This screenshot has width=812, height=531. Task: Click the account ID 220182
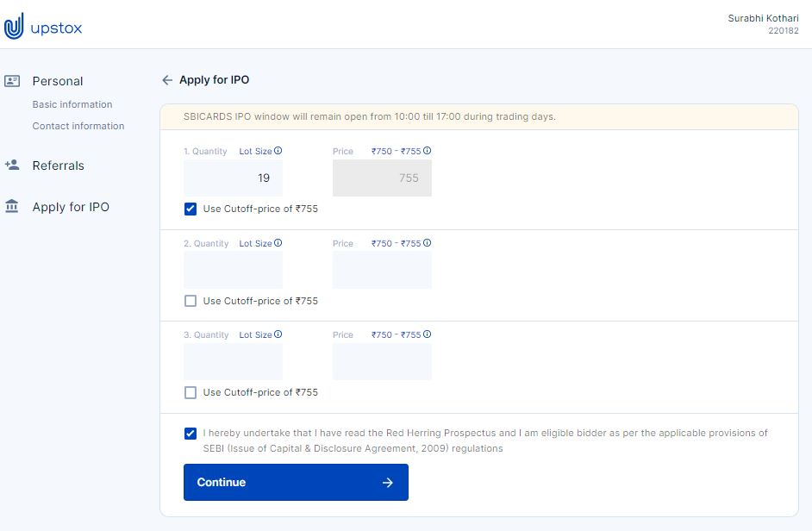pyautogui.click(x=784, y=31)
